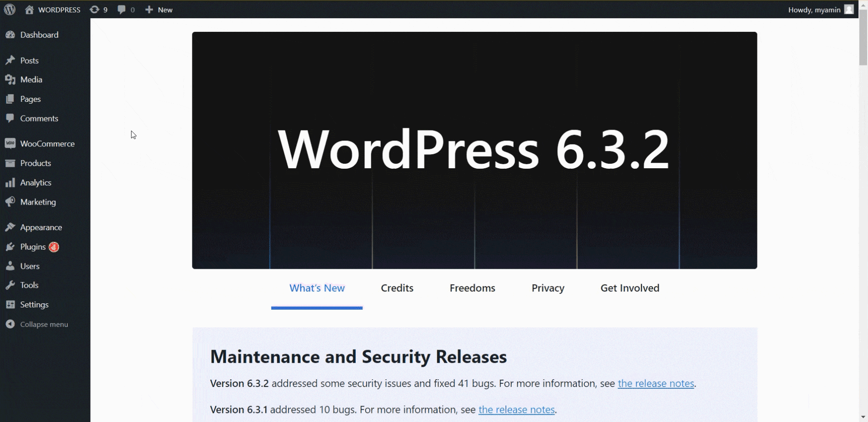Open the Appearance menu
Screen dimensions: 868x422
click(x=41, y=227)
